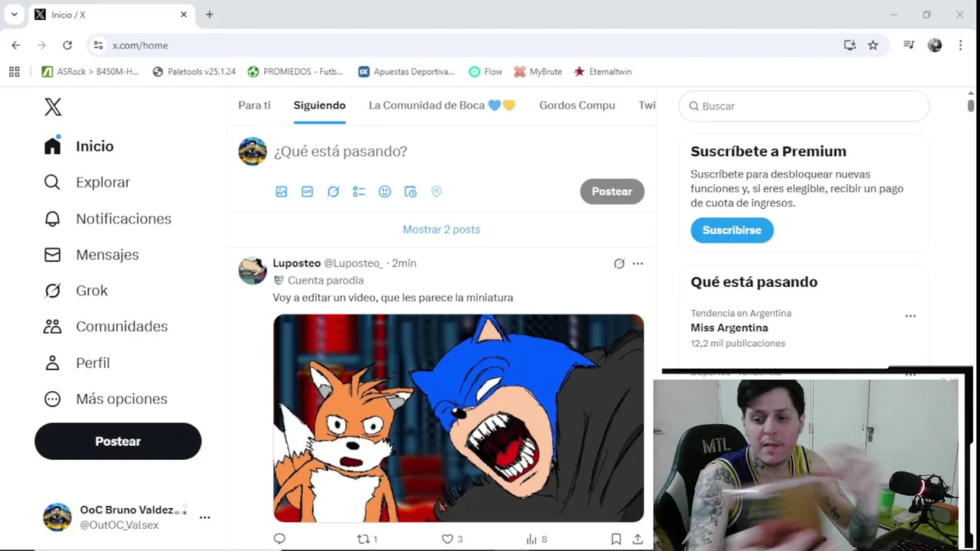Open ASRock B450M bookmark
Screen dimensions: 980x551
coord(90,72)
